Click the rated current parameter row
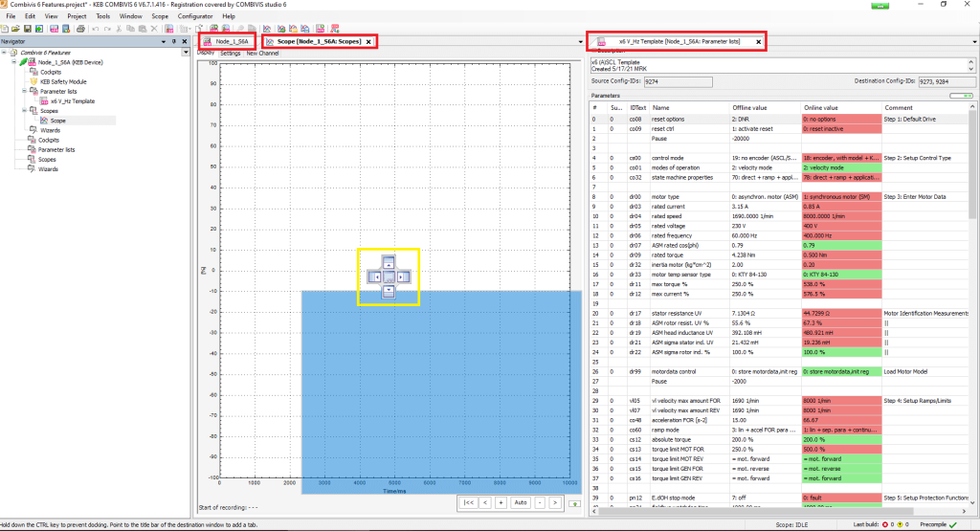The width and height of the screenshot is (980, 531). [x=779, y=207]
